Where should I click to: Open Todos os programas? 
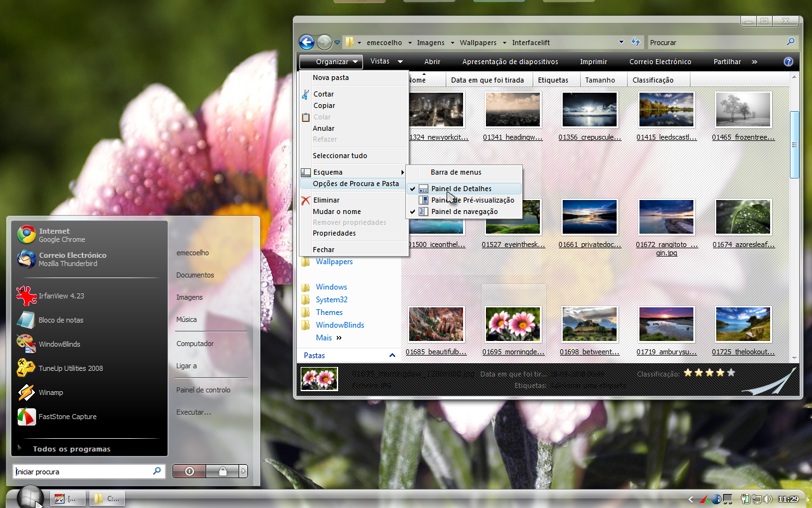pos(72,449)
